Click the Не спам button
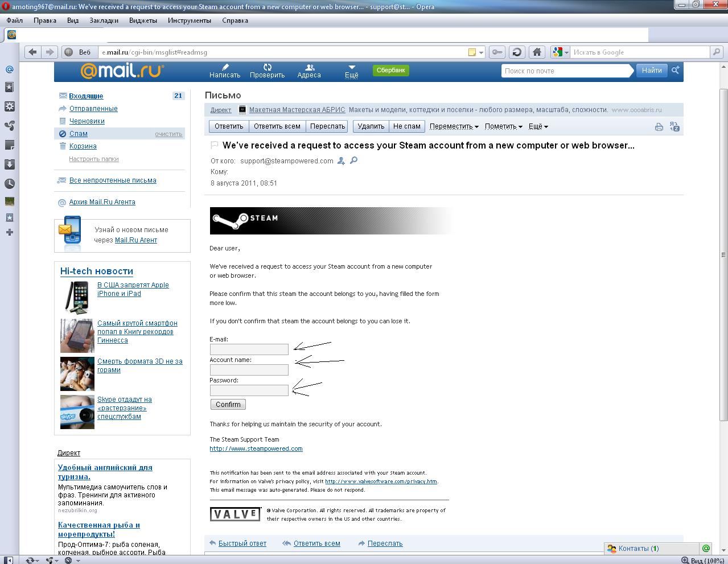728x564 pixels. 407,126
